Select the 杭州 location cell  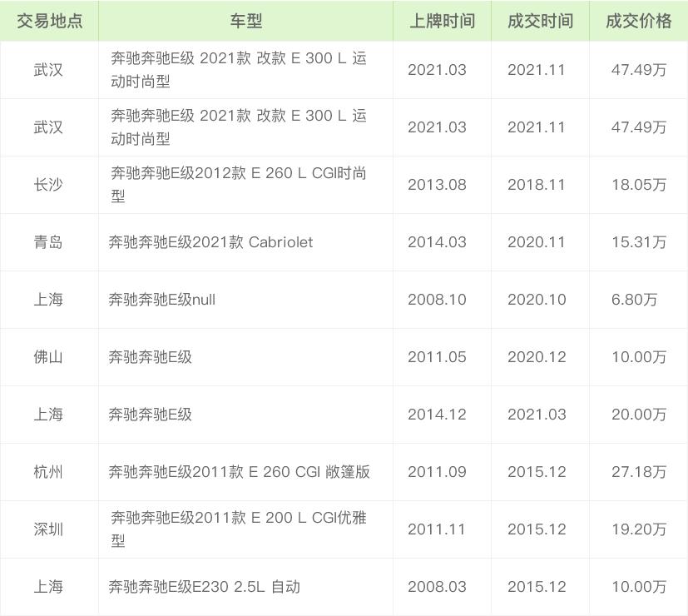[48, 472]
